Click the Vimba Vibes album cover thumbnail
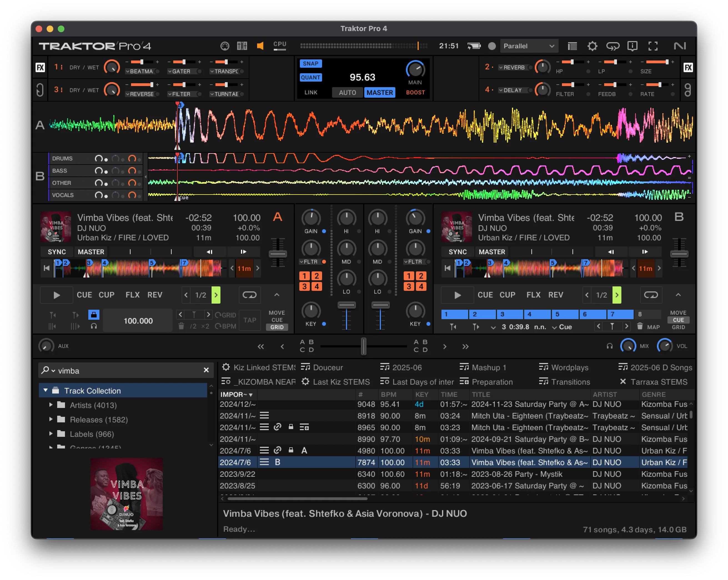 (x=126, y=494)
